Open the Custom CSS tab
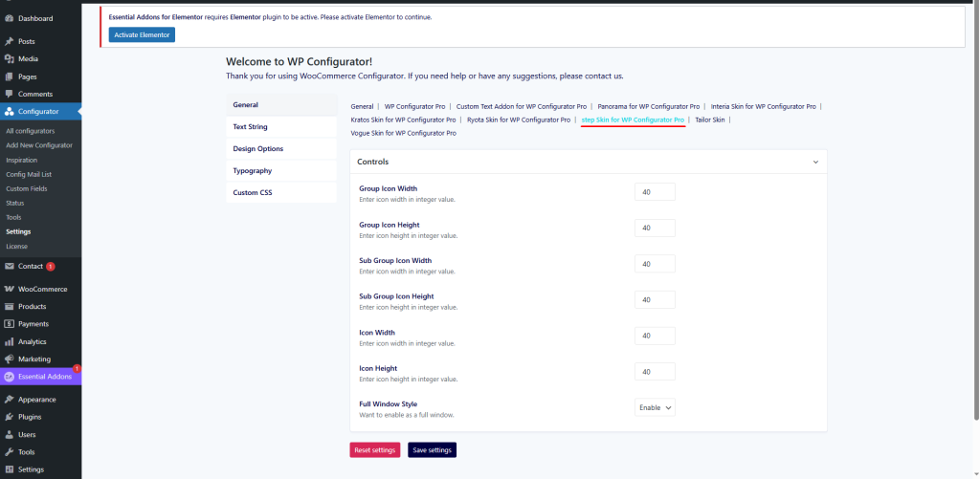 coord(281,192)
